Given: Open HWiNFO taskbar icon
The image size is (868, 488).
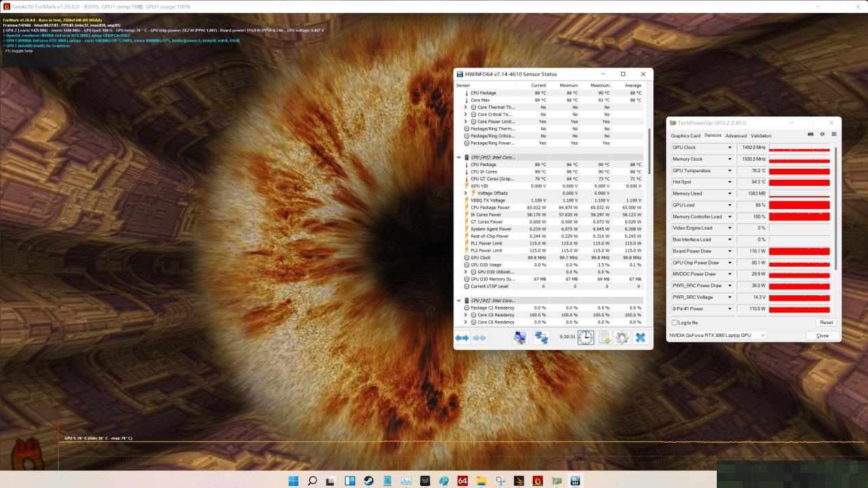Looking at the screenshot, I should (x=575, y=480).
